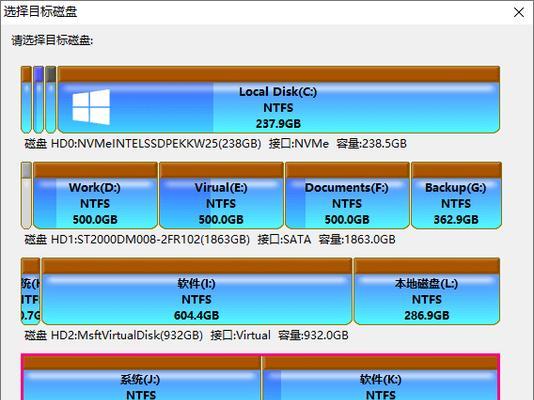Viewport: 534px width, 400px height.
Task: Click the gray unallocated strip on HD1
Action: click(26, 195)
